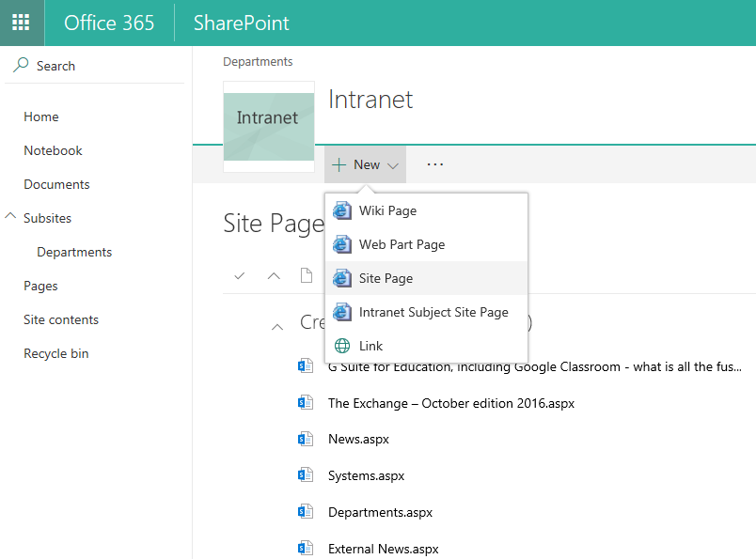The height and width of the screenshot is (559, 756).
Task: Click the Intranet Subject Site Page icon
Action: pyautogui.click(x=342, y=312)
